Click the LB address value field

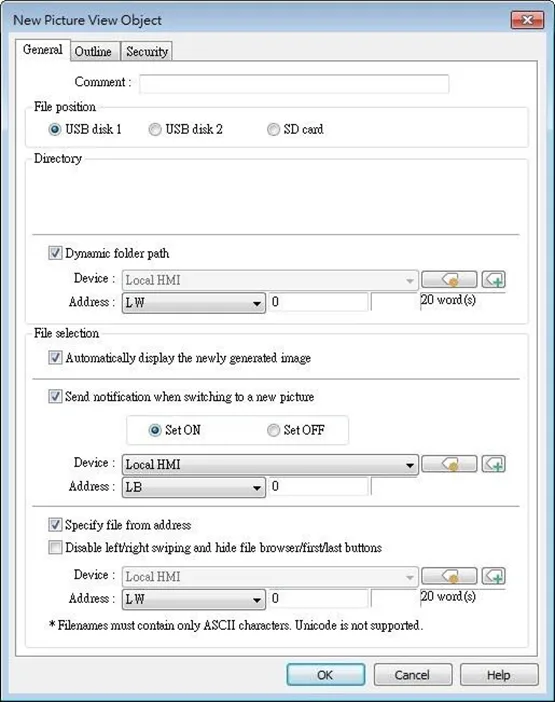tap(318, 486)
